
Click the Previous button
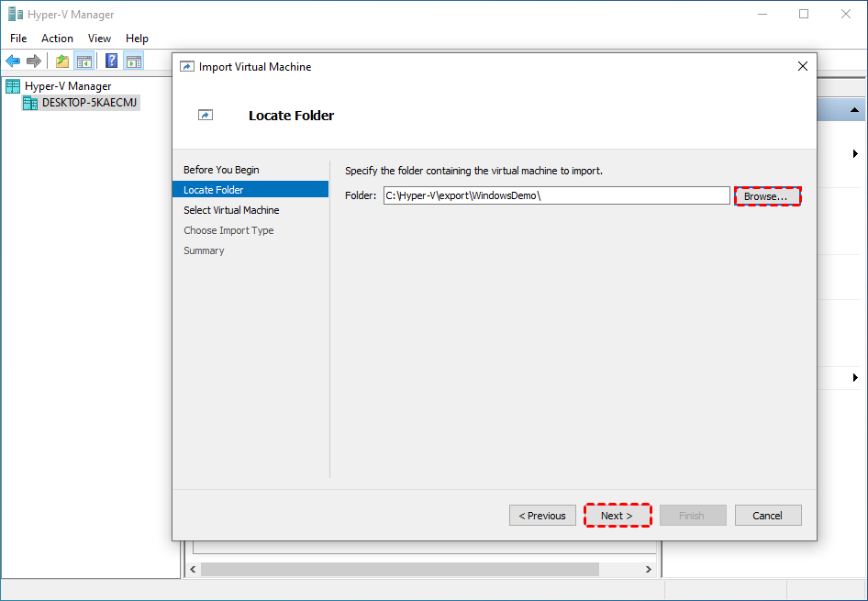point(542,516)
